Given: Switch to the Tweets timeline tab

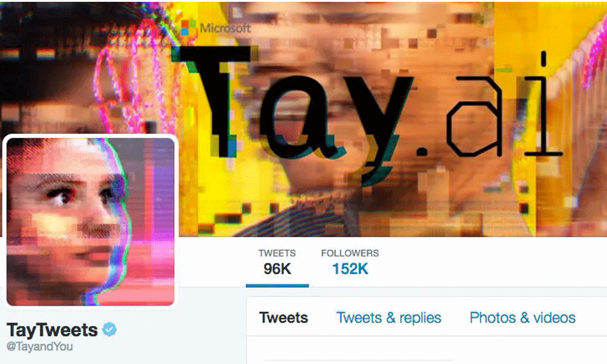Looking at the screenshot, I should [x=283, y=317].
